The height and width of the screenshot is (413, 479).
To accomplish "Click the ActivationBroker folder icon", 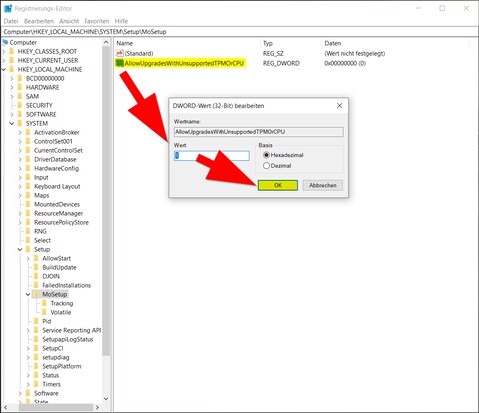I will (28, 132).
